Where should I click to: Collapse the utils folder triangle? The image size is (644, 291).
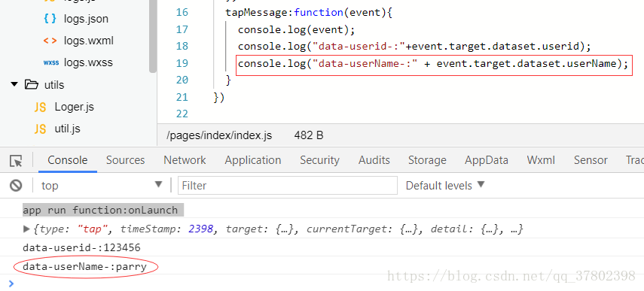coord(14,84)
